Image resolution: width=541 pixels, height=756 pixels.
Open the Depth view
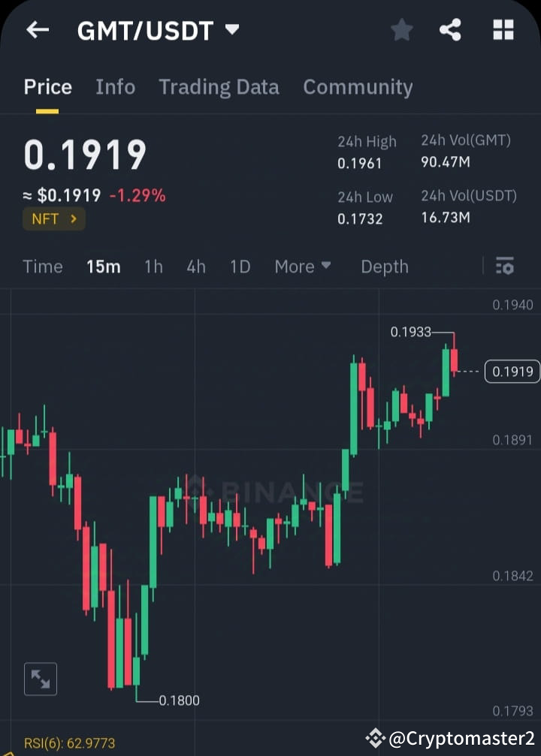pos(384,267)
